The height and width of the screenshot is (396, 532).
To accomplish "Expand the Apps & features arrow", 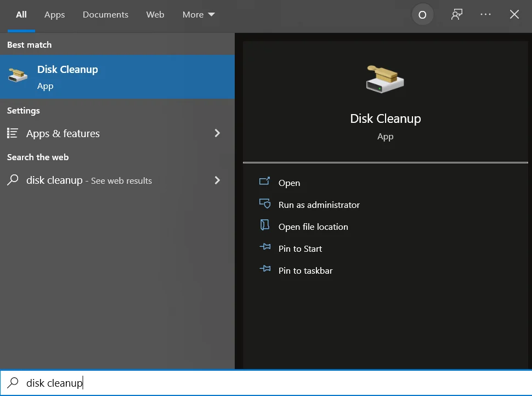I will 218,133.
